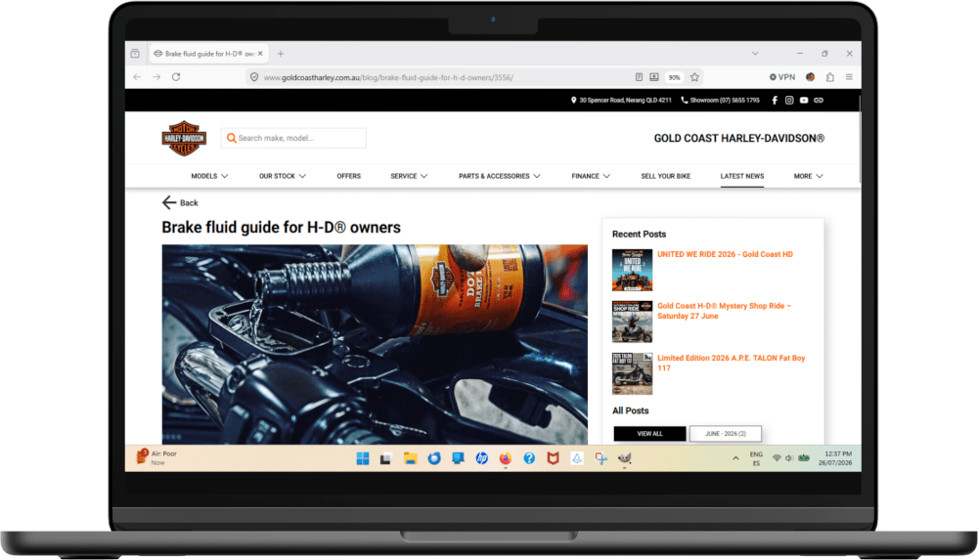Open SELL YOUR BIKE page

(665, 177)
